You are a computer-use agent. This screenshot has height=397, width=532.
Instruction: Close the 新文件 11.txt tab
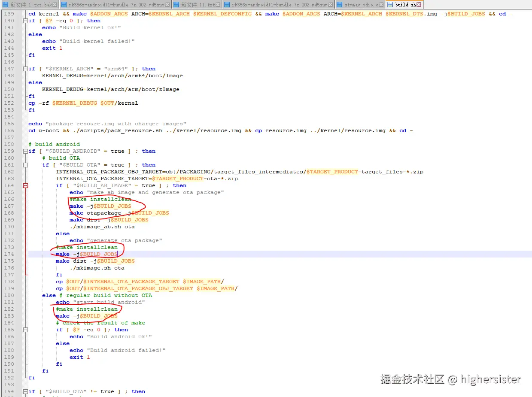tap(218, 5)
